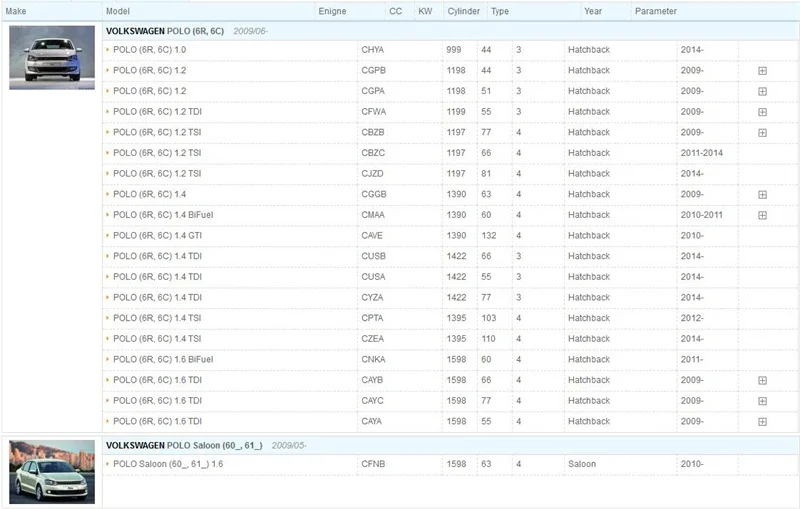Image resolution: width=800 pixels, height=509 pixels.
Task: Click the 2011-2014 year cell
Action: (702, 153)
